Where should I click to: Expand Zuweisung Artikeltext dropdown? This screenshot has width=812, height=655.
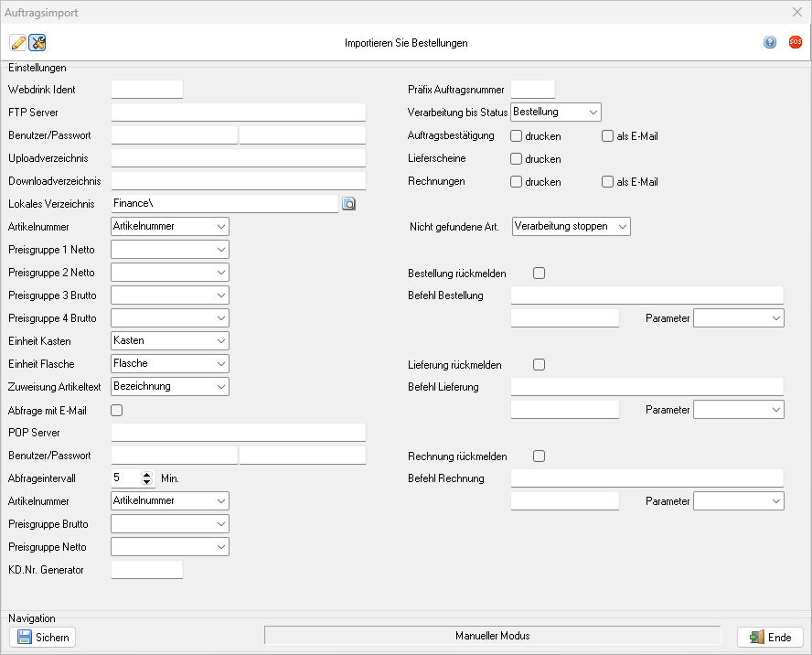[169, 386]
